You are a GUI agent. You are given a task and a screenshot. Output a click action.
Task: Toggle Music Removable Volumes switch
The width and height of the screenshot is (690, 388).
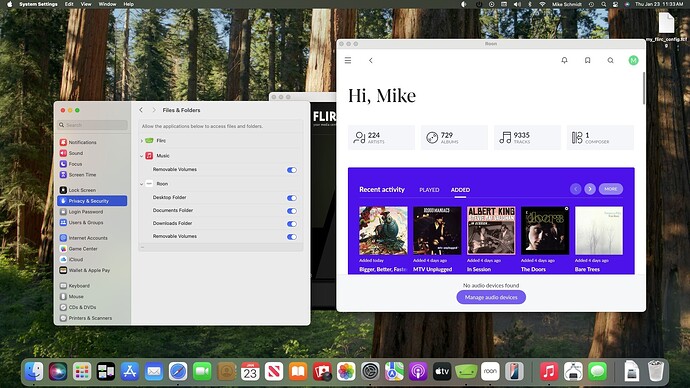(x=292, y=170)
